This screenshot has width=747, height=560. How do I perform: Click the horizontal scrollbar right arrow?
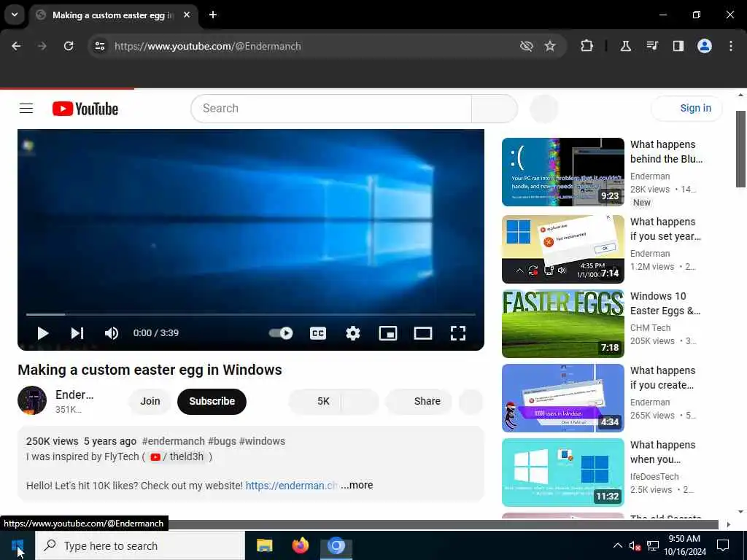[729, 525]
